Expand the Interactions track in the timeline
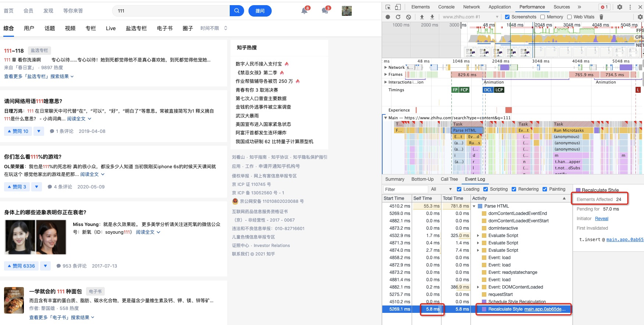Screen dimensions: 644x325 point(386,82)
